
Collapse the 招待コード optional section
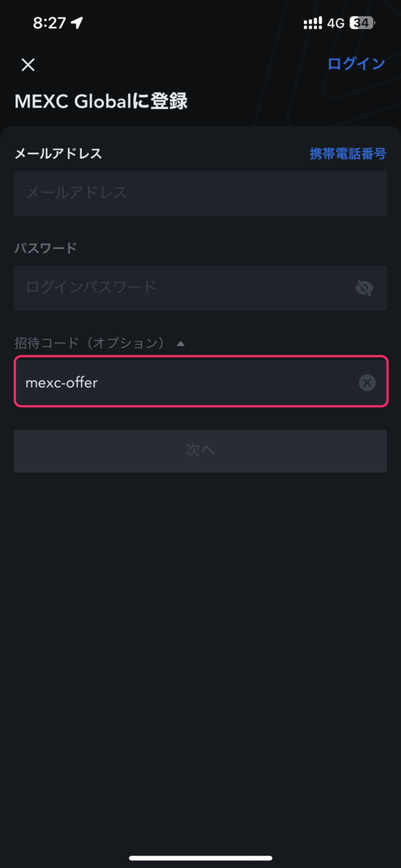(180, 342)
